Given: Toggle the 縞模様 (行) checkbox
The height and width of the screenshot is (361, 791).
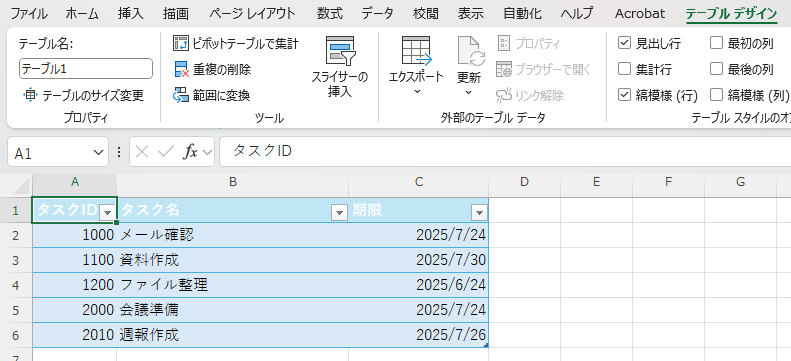Looking at the screenshot, I should tap(624, 95).
